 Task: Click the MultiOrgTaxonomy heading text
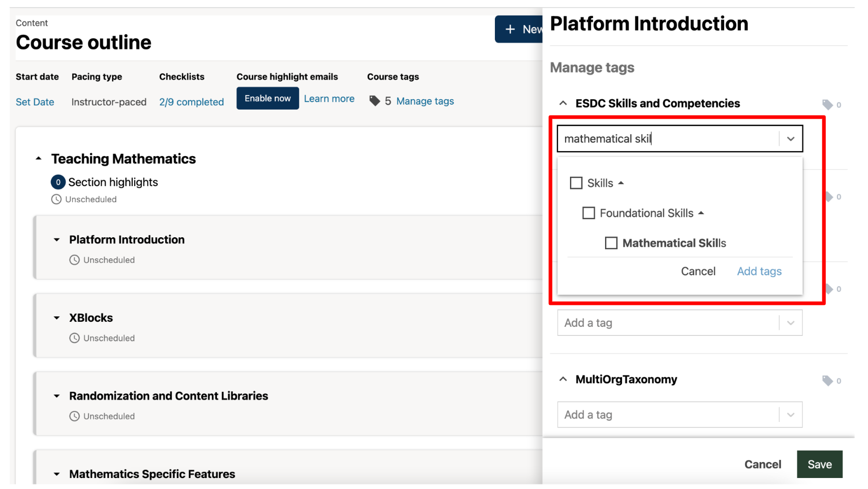[x=626, y=379]
